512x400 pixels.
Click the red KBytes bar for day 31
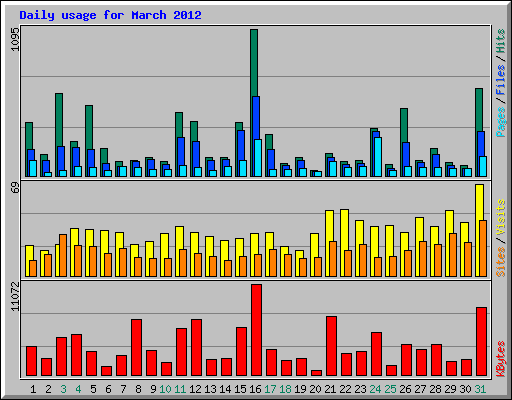(481, 342)
